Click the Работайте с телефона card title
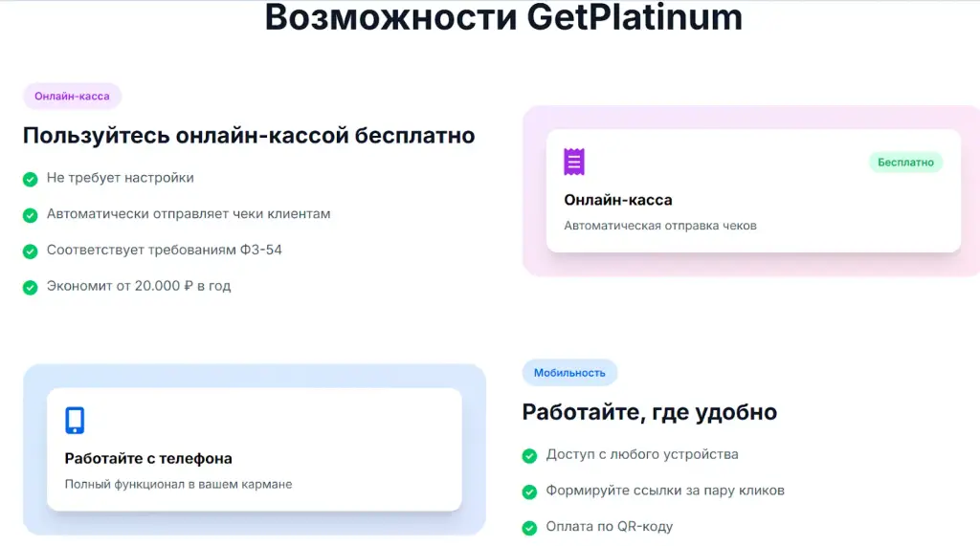 click(x=148, y=459)
